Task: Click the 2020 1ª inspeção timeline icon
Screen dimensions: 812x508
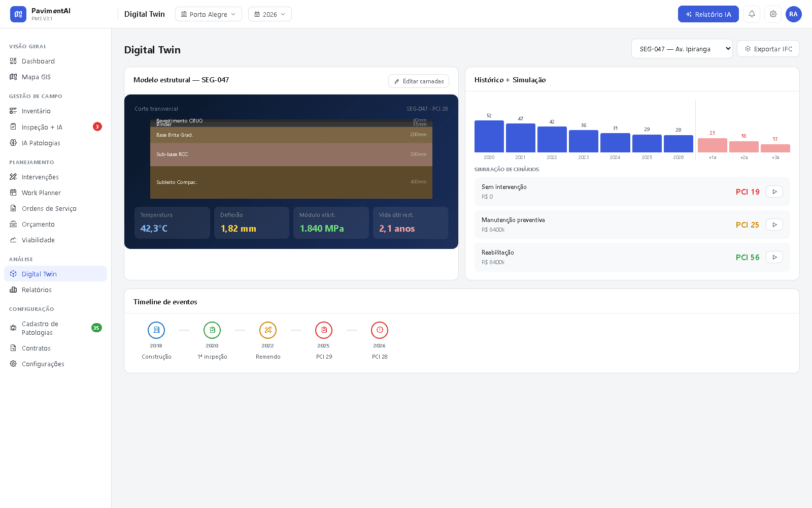Action: 212,330
